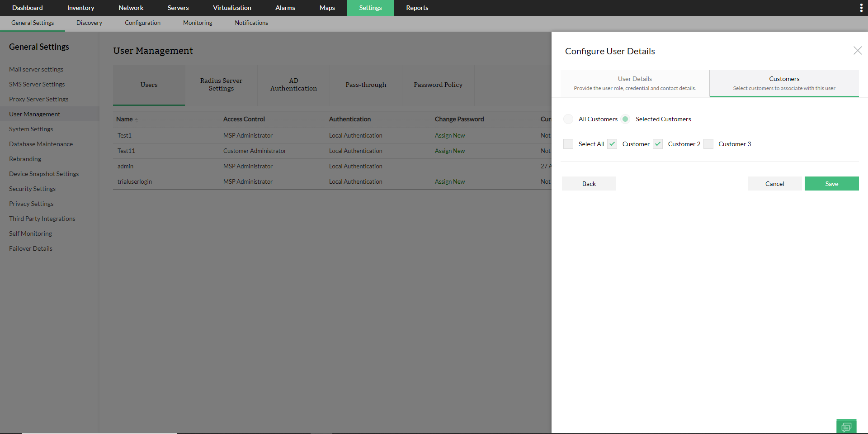Viewport: 868px width, 434px height.
Task: Open the Dashboard menu
Action: 28,8
